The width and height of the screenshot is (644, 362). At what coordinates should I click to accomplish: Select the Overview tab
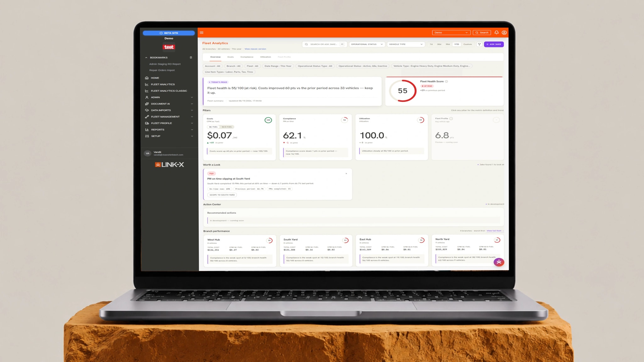tap(215, 57)
